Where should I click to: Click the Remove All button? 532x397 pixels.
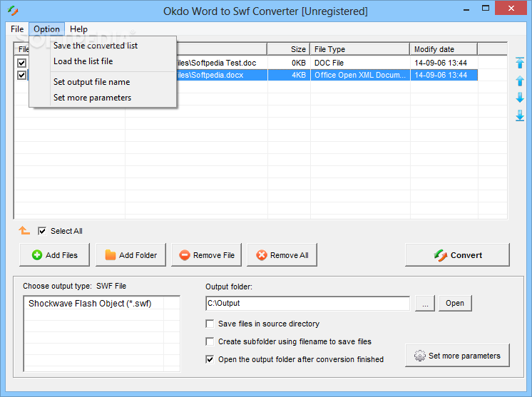[x=282, y=255]
